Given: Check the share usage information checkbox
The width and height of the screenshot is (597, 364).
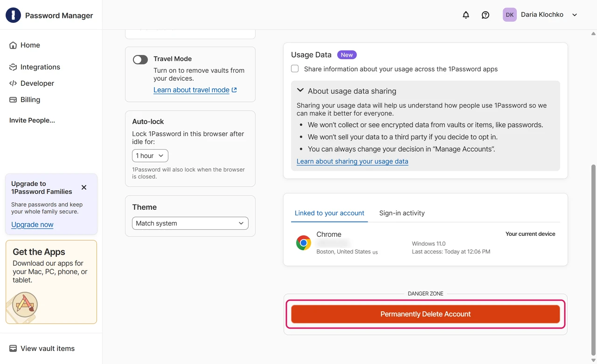Looking at the screenshot, I should pos(295,69).
